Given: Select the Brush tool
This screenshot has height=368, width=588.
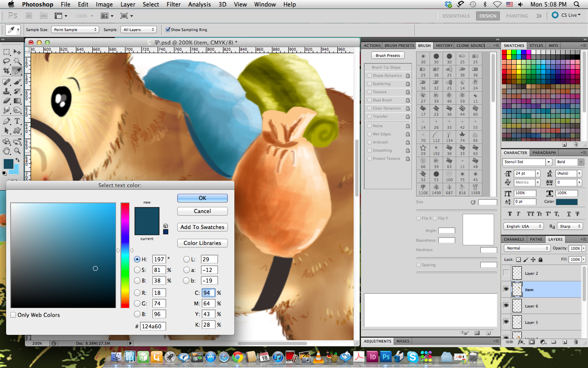Looking at the screenshot, I should point(17,82).
